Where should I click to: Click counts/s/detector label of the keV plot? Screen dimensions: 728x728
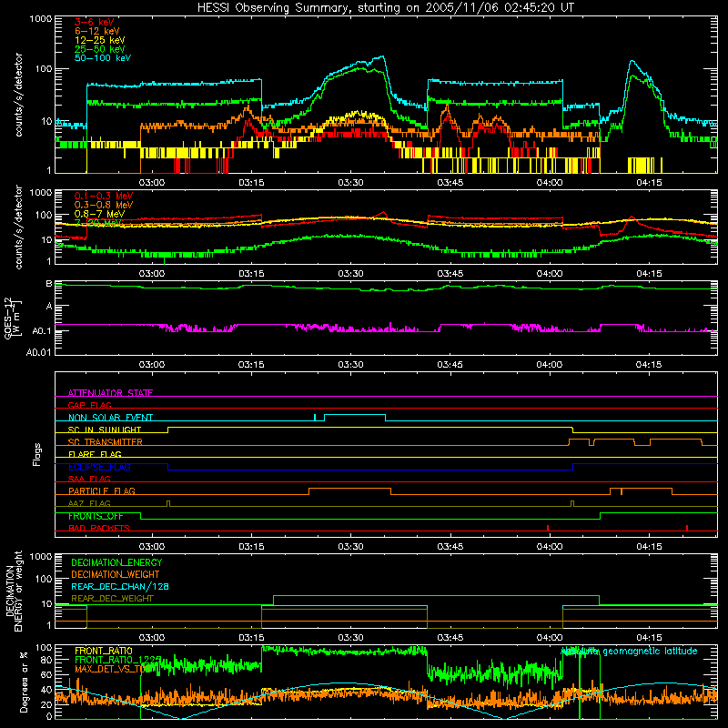18,95
